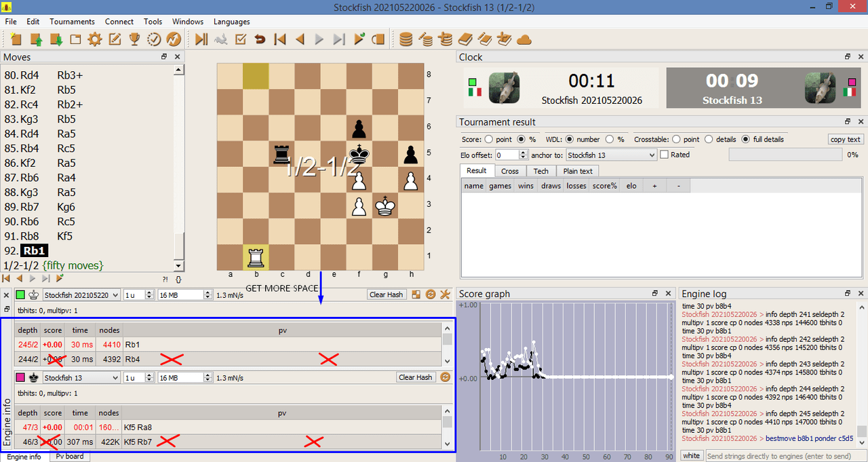This screenshot has height=462, width=868.
Task: Click the open book icon in toolbar
Action: pos(465,39)
